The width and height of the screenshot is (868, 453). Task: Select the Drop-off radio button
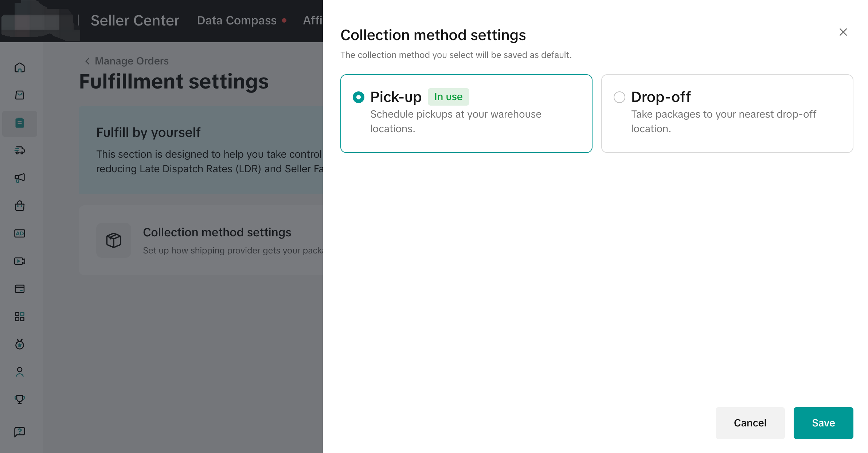619,97
